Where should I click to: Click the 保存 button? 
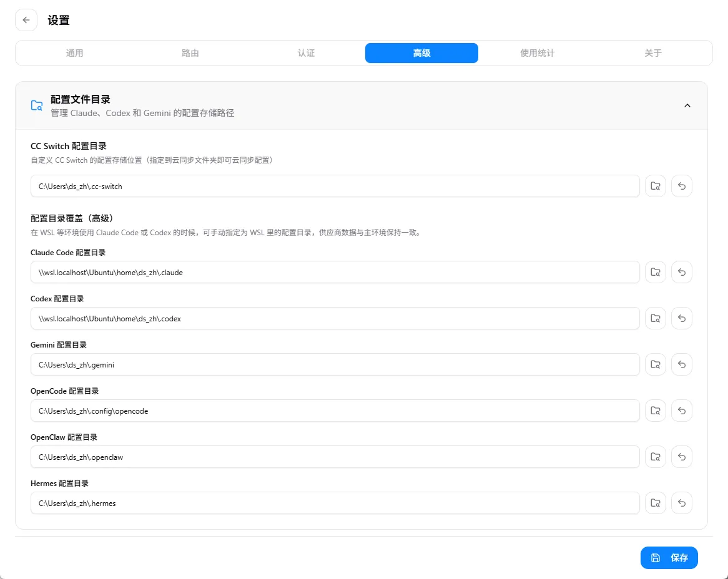[x=669, y=558]
